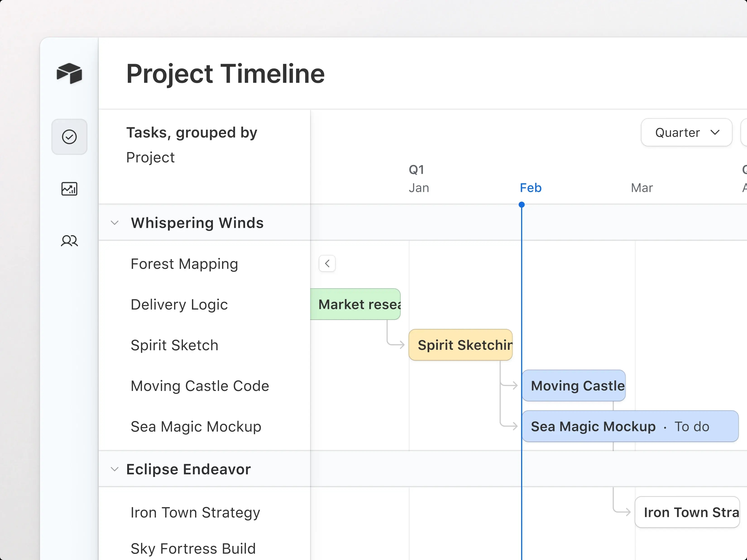This screenshot has width=747, height=560.
Task: Click the Eclipse Endeavor group title
Action: [188, 469]
